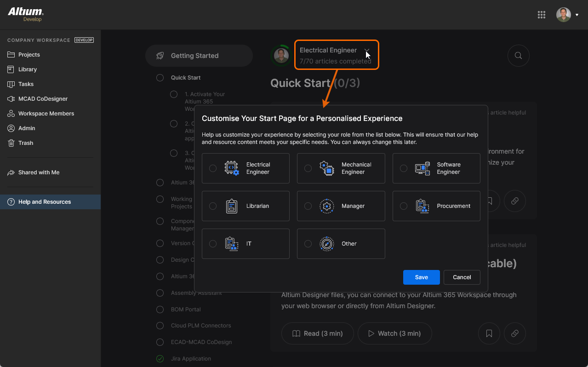Click Watch (3 min) button
The image size is (588, 367).
395,333
